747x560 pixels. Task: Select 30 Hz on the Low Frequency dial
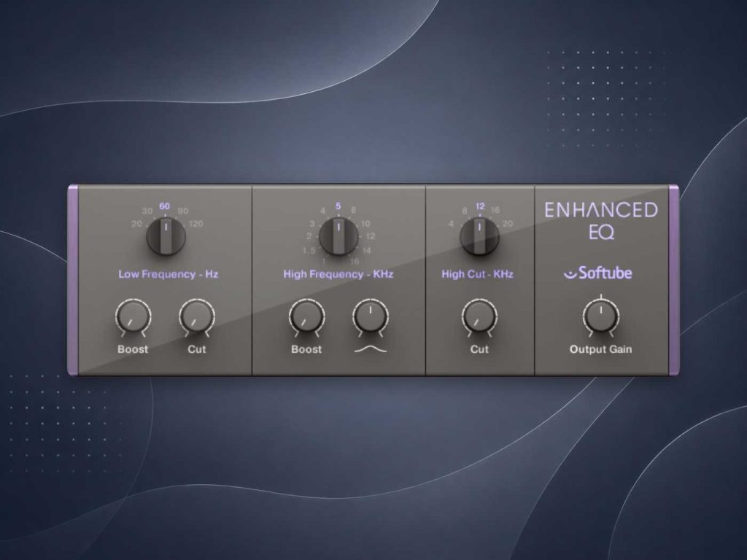[x=147, y=211]
